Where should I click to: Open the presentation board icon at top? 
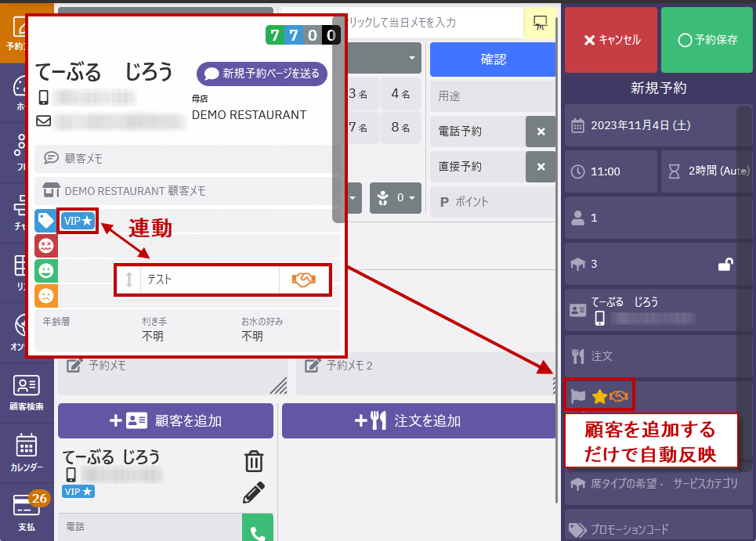point(539,22)
